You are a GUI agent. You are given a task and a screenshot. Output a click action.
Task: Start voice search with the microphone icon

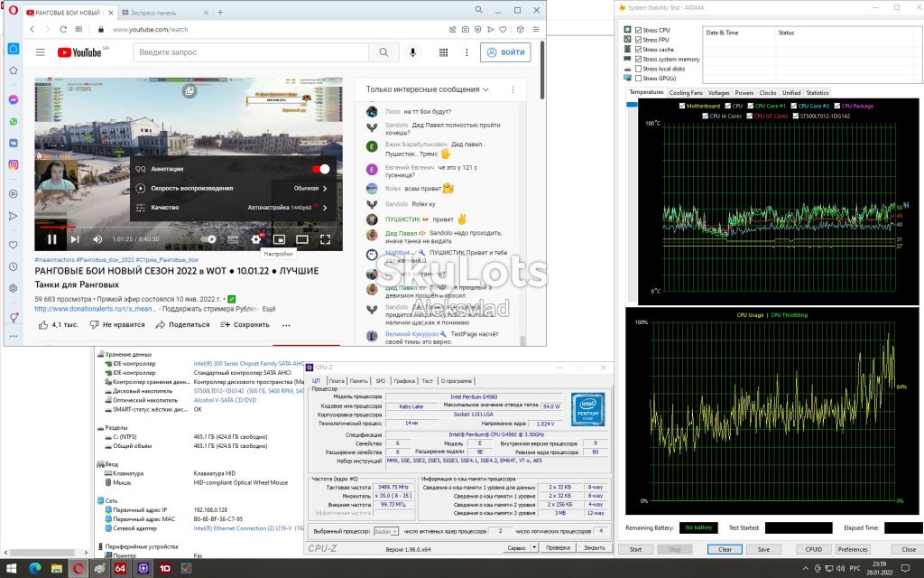tap(412, 52)
